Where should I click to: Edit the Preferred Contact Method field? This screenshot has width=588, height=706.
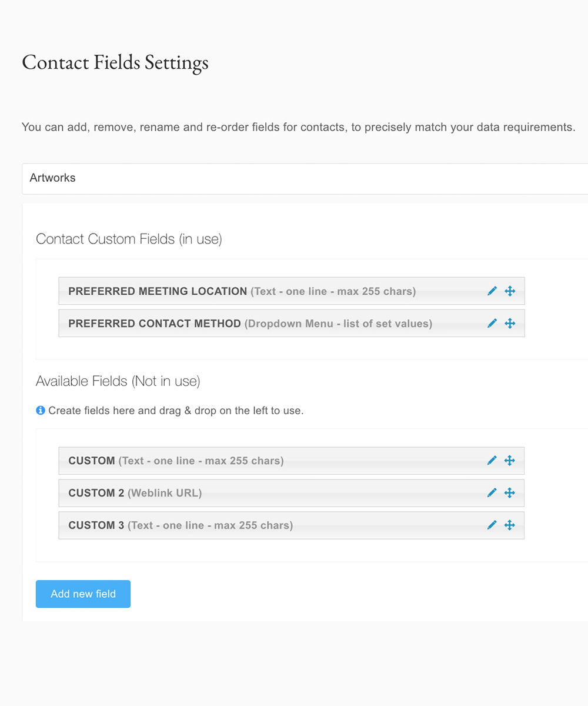[x=492, y=323]
